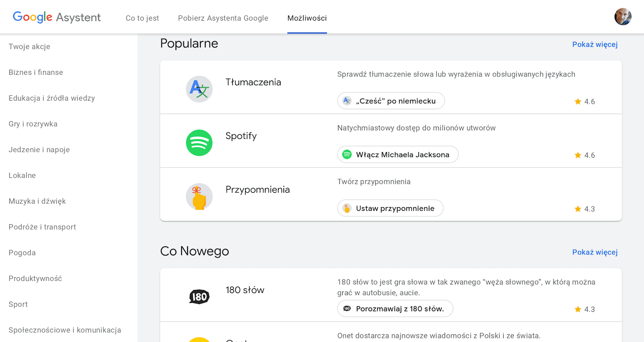Open Muzyka i dźwięk category
This screenshot has width=644, height=342.
click(37, 201)
